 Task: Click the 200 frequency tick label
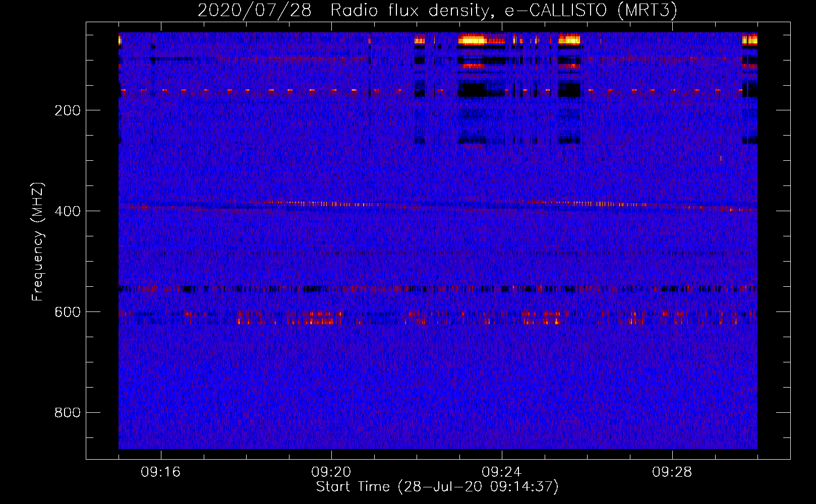coord(68,110)
